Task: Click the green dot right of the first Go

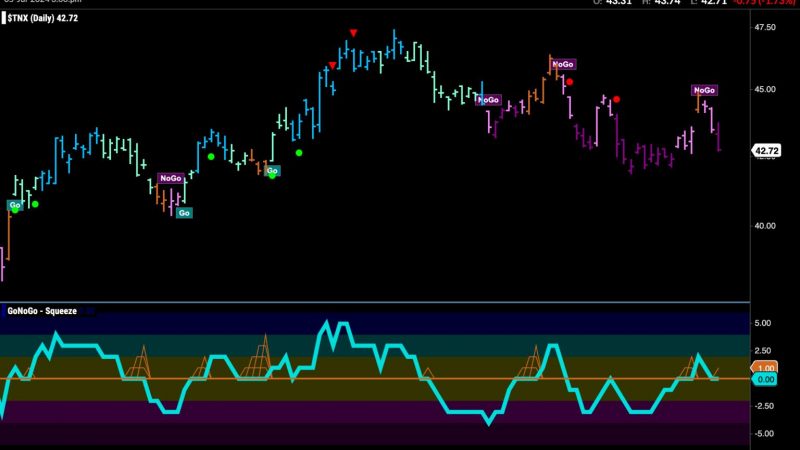Action: pos(35,205)
